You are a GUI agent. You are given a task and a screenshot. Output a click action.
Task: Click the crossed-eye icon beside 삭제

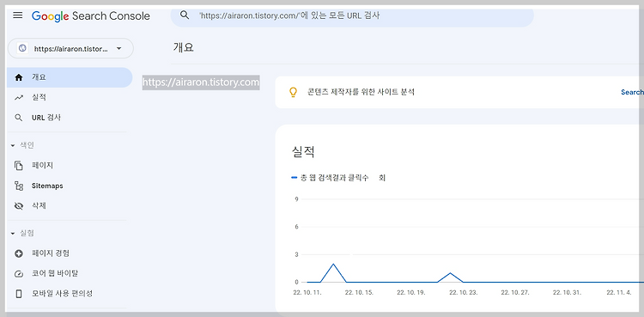[19, 206]
